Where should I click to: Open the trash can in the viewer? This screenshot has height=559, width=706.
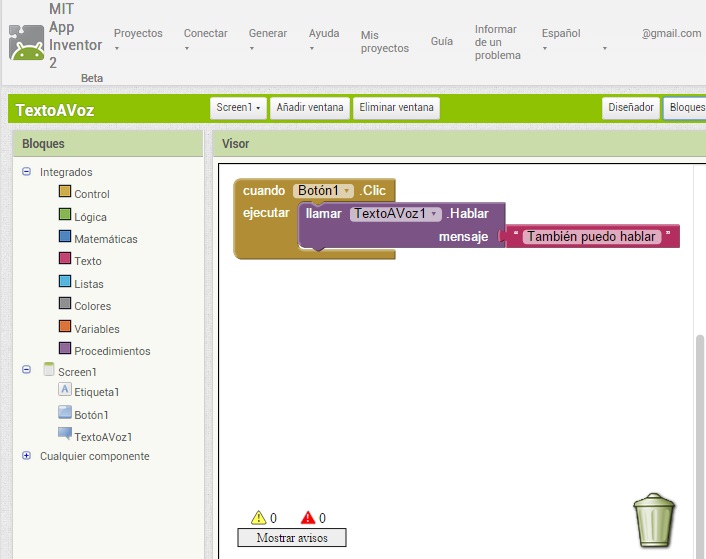pos(654,520)
